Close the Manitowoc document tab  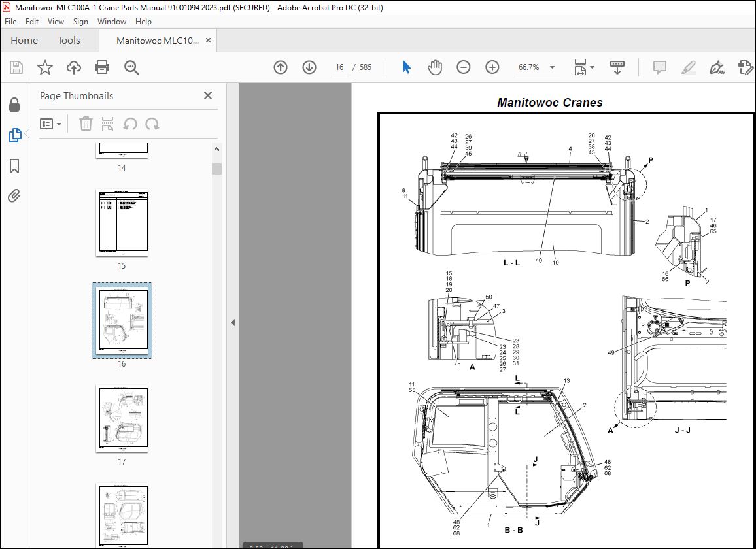coord(208,40)
